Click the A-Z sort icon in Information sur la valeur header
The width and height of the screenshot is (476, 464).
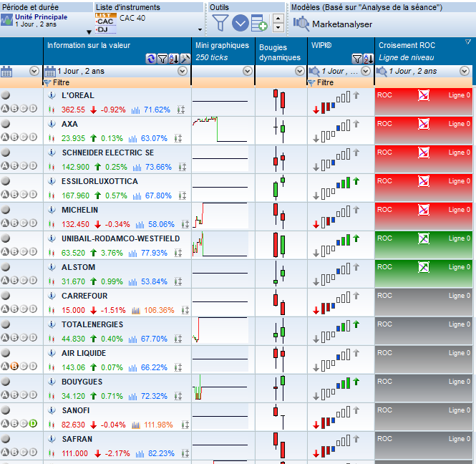(x=174, y=59)
